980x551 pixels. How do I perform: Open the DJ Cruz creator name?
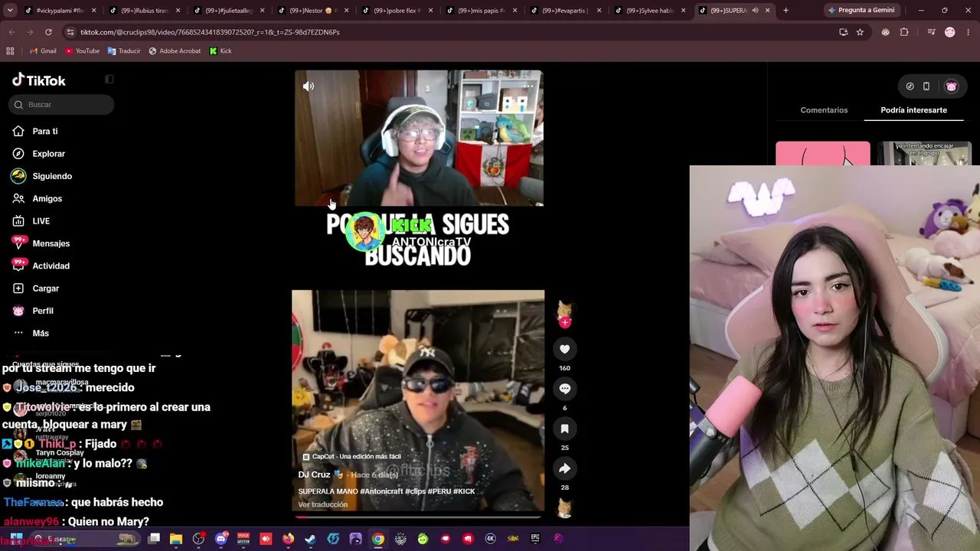pyautogui.click(x=314, y=474)
